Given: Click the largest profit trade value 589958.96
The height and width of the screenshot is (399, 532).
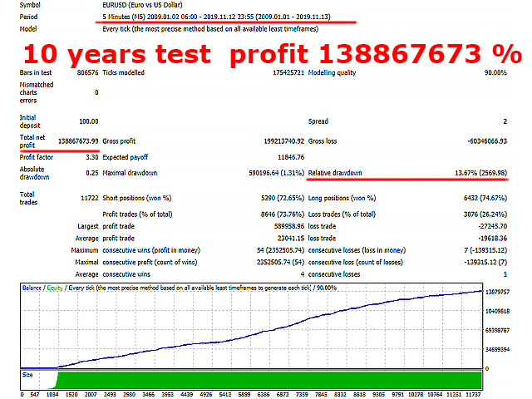Looking at the screenshot, I should click(x=289, y=226).
